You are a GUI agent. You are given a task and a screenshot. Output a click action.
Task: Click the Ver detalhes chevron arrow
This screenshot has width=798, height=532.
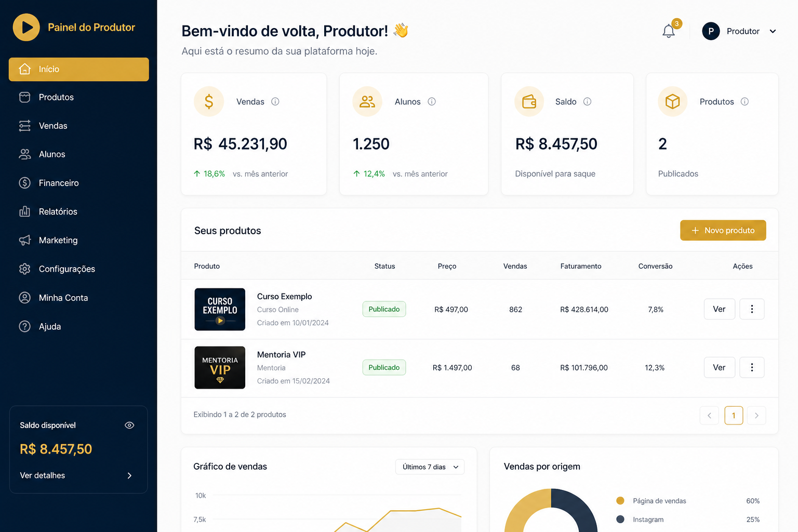(x=129, y=475)
